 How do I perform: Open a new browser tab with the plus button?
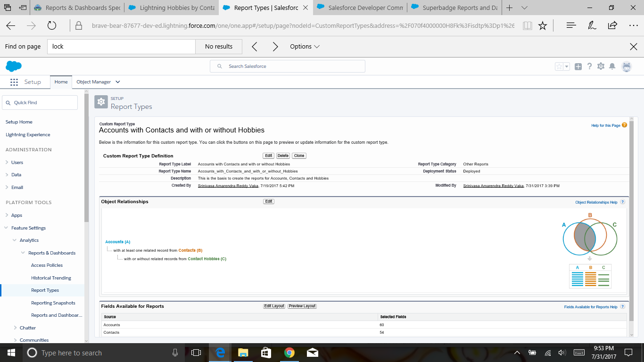(x=509, y=8)
